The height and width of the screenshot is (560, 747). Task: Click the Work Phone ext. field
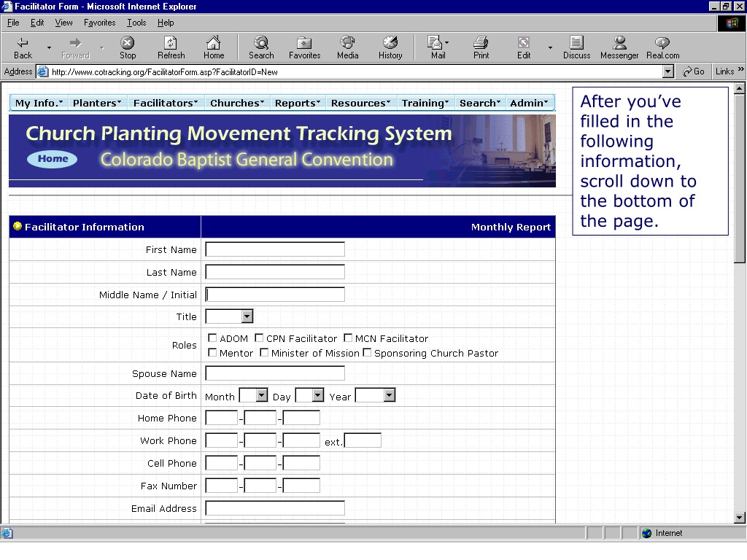pyautogui.click(x=363, y=440)
